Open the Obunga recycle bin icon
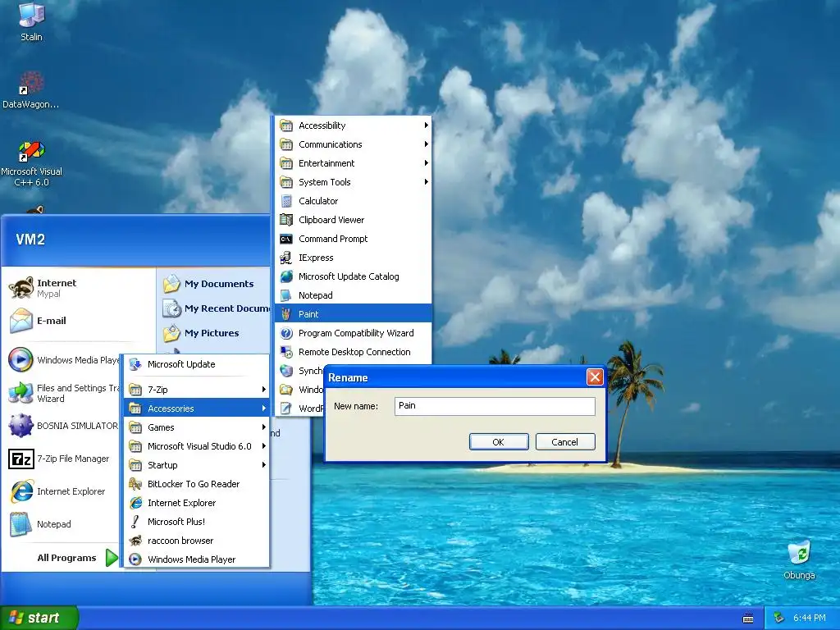This screenshot has height=630, width=840. 799,553
